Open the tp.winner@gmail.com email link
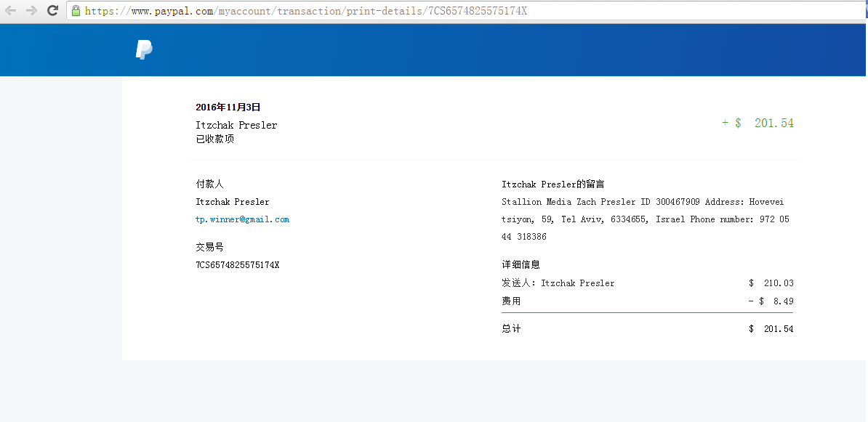The width and height of the screenshot is (868, 422). pos(243,219)
